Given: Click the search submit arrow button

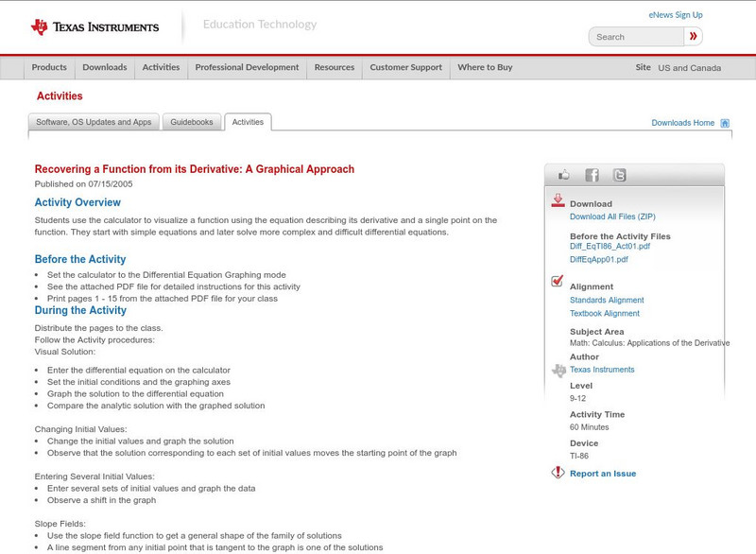Looking at the screenshot, I should [x=694, y=36].
